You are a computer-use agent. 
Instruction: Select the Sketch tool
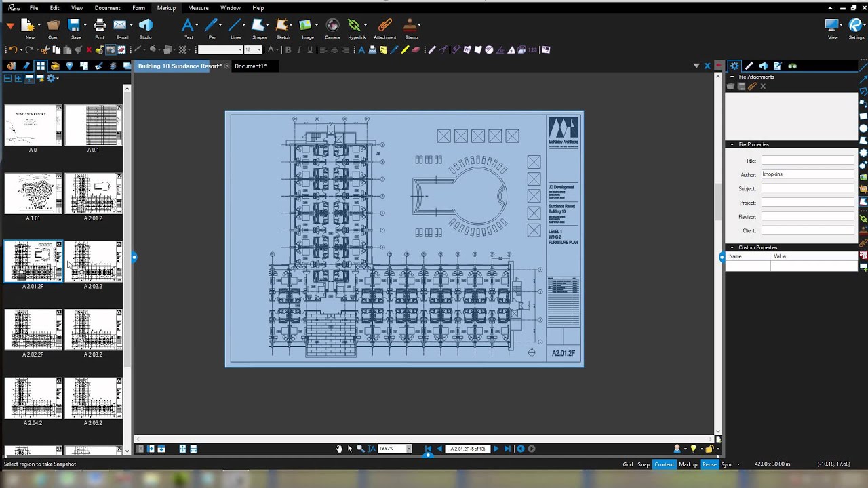point(282,26)
